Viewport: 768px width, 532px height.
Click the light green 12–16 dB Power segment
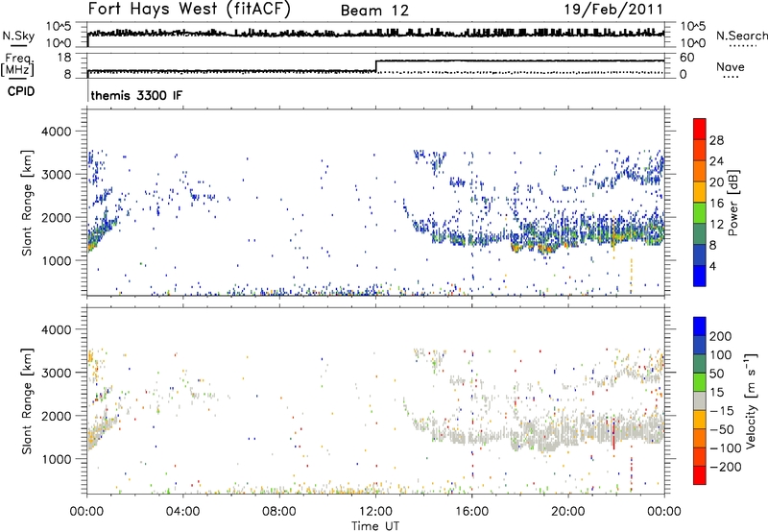(700, 213)
